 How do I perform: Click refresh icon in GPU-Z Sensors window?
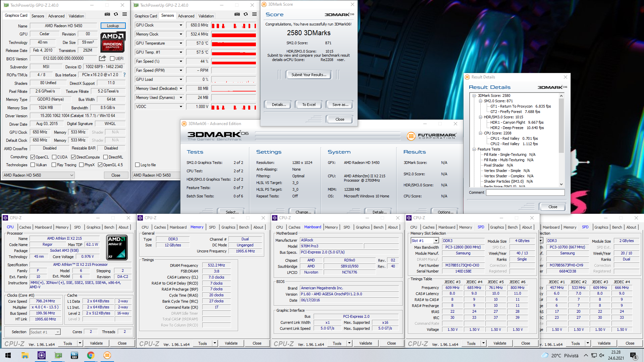pyautogui.click(x=246, y=14)
